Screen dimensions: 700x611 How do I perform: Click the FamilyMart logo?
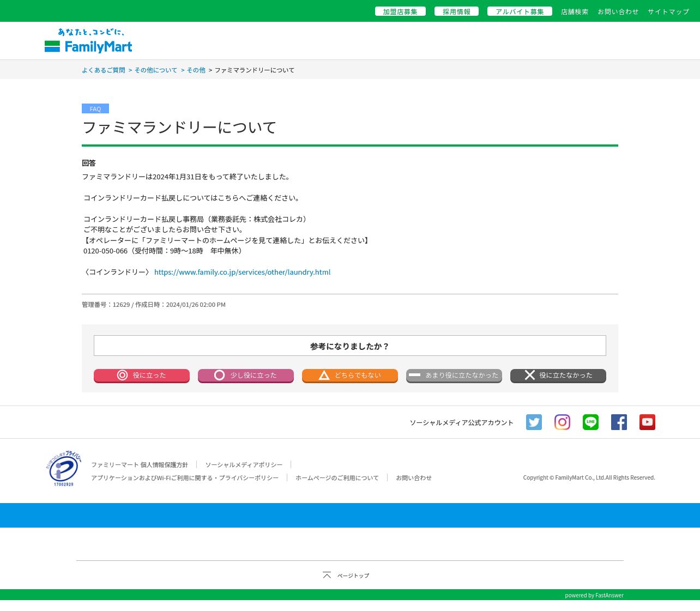pos(88,41)
